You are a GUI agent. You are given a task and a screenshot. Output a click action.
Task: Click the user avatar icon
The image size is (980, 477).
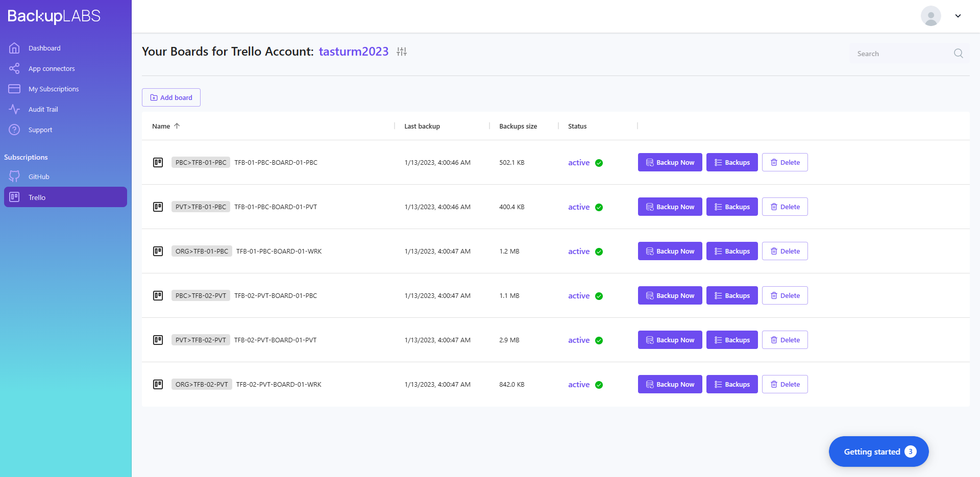pos(930,16)
